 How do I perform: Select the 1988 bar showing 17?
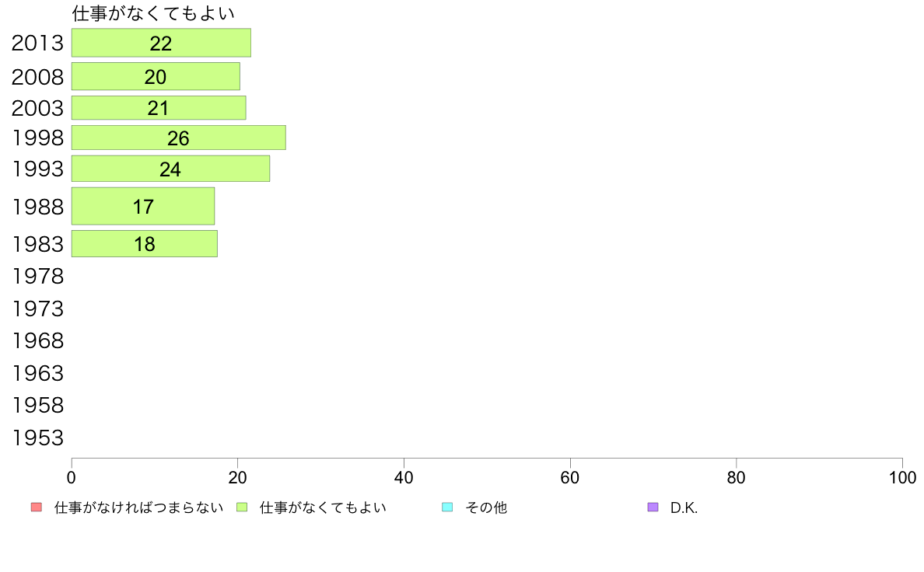point(143,206)
